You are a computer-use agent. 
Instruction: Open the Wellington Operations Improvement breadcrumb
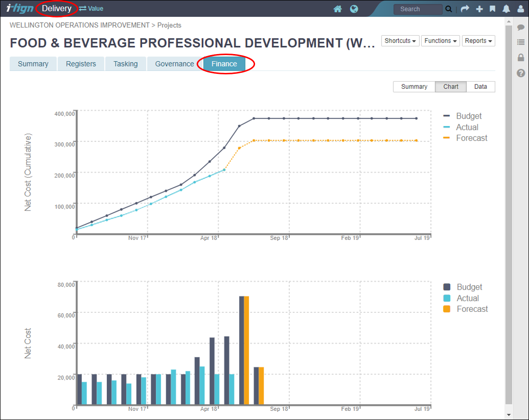coord(79,25)
